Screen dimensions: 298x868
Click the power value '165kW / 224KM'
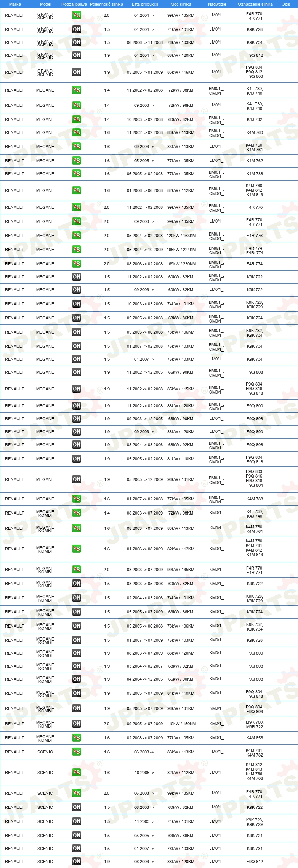[x=181, y=250]
